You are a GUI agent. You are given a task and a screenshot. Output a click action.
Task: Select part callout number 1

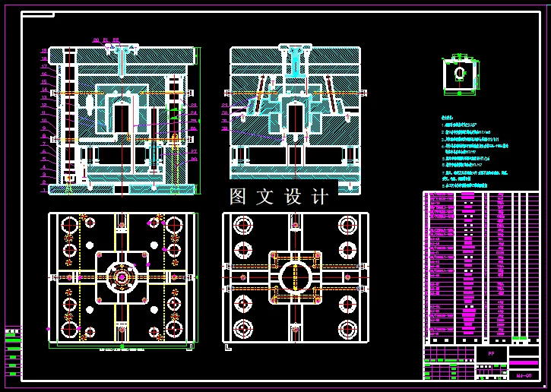44,190
